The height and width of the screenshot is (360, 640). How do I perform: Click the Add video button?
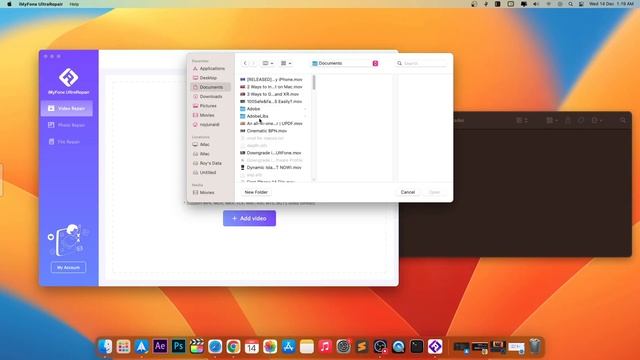pos(249,218)
